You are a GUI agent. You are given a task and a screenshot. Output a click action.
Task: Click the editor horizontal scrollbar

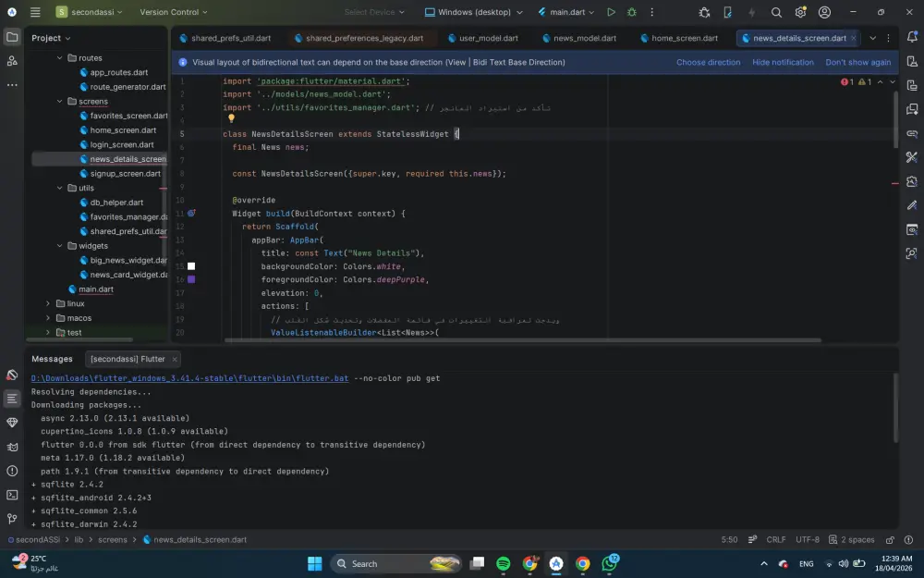click(x=522, y=340)
